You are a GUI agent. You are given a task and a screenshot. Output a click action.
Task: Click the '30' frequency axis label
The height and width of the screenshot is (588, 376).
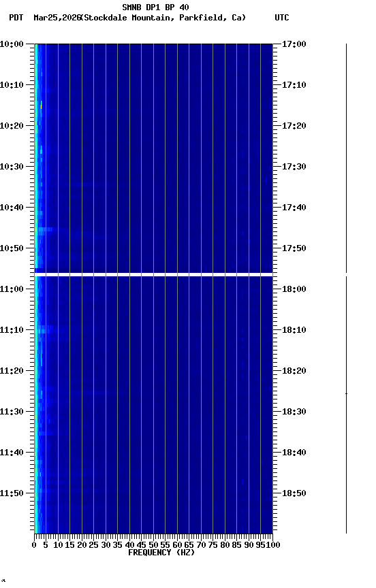click(106, 545)
